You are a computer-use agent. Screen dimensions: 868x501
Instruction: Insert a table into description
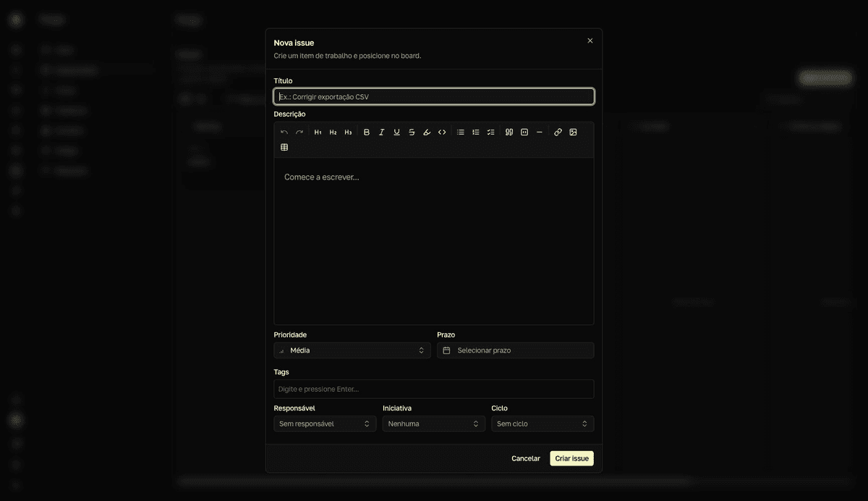[284, 148]
